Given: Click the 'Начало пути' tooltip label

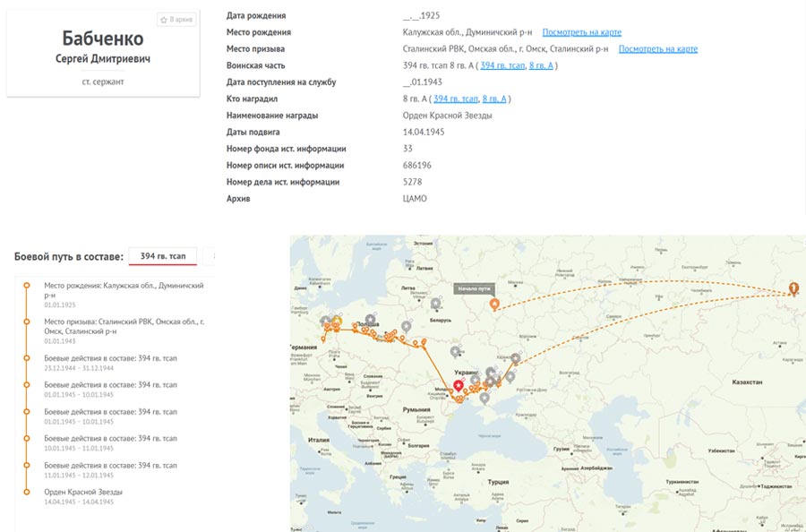Looking at the screenshot, I should 475,288.
